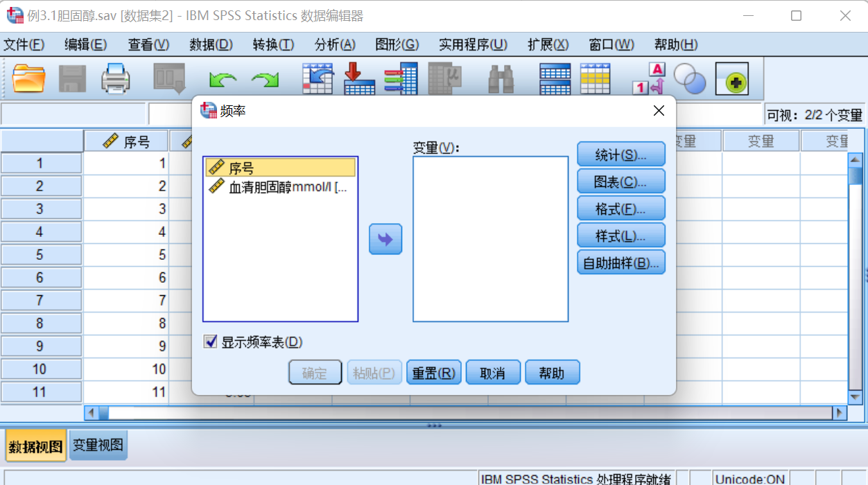Click the 帮助 button in dialog
Viewport: 868px width, 485px height.
[553, 373]
